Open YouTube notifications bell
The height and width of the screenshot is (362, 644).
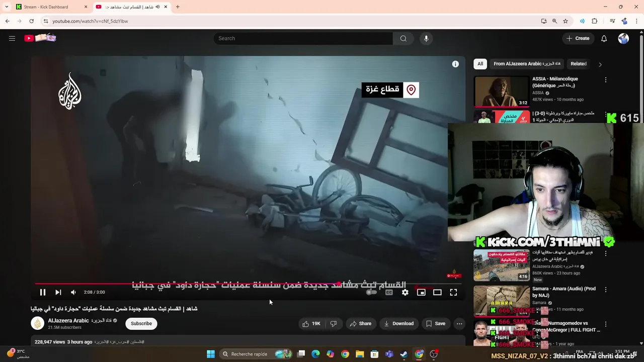(x=604, y=38)
